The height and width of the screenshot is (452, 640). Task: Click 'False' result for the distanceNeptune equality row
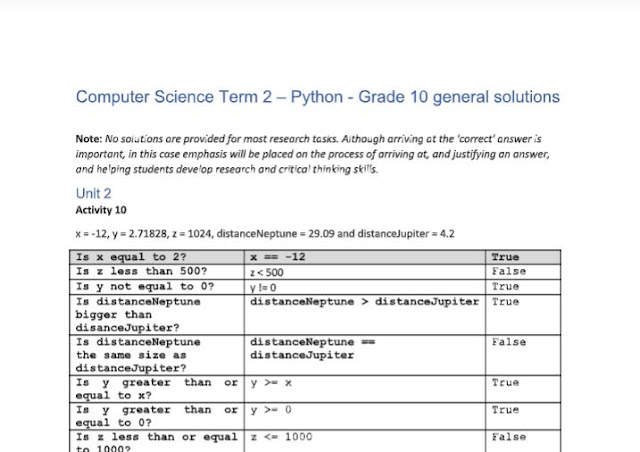(x=508, y=342)
